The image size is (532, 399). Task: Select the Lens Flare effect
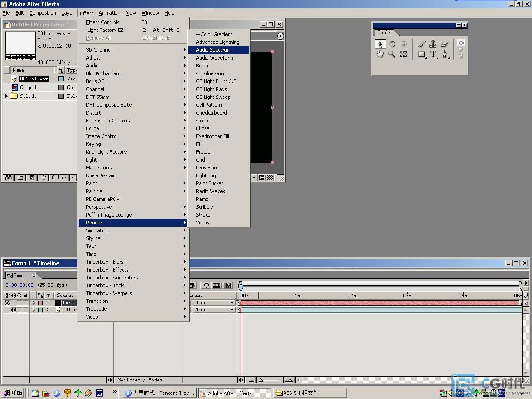219,168
